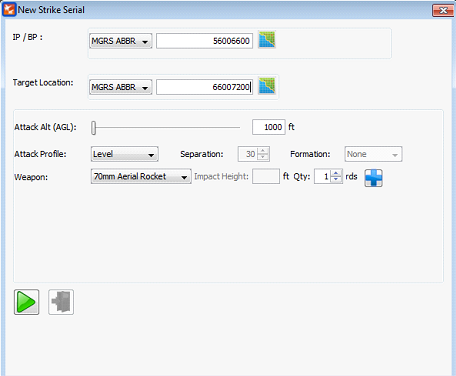Click the New Strike Serial title bar icon
This screenshot has width=456, height=376.
[9, 9]
